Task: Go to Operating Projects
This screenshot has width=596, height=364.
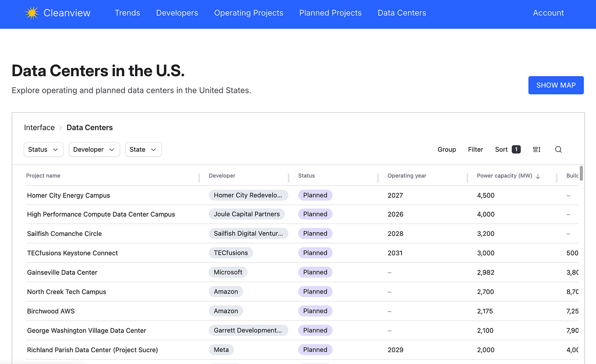Action: (248, 13)
